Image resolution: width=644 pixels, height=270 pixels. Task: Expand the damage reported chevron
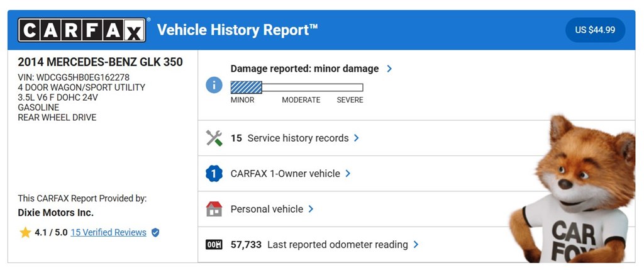coord(389,69)
